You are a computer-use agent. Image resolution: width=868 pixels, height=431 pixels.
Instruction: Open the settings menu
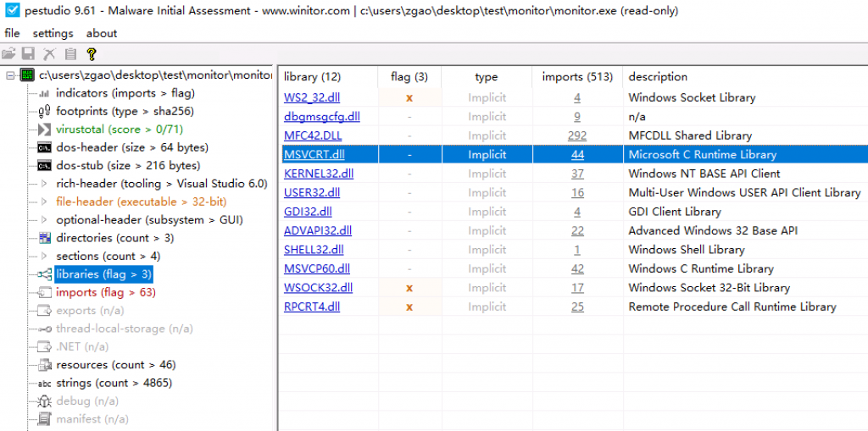[x=53, y=34]
